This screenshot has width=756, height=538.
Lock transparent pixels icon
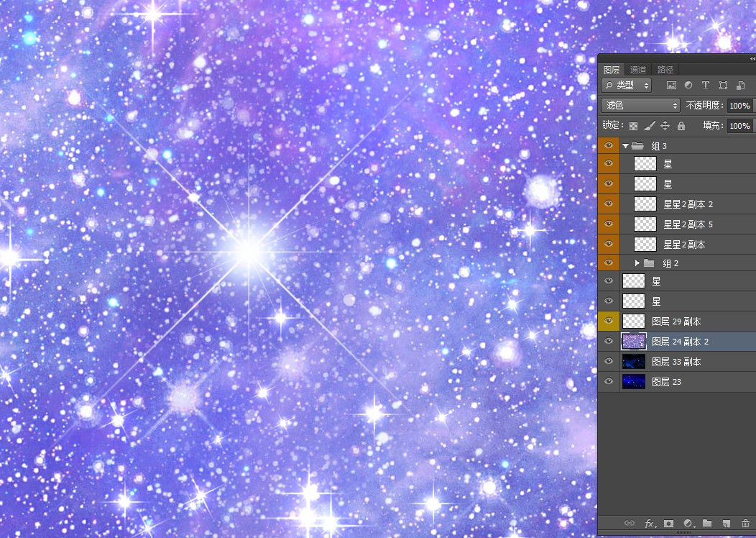click(634, 126)
